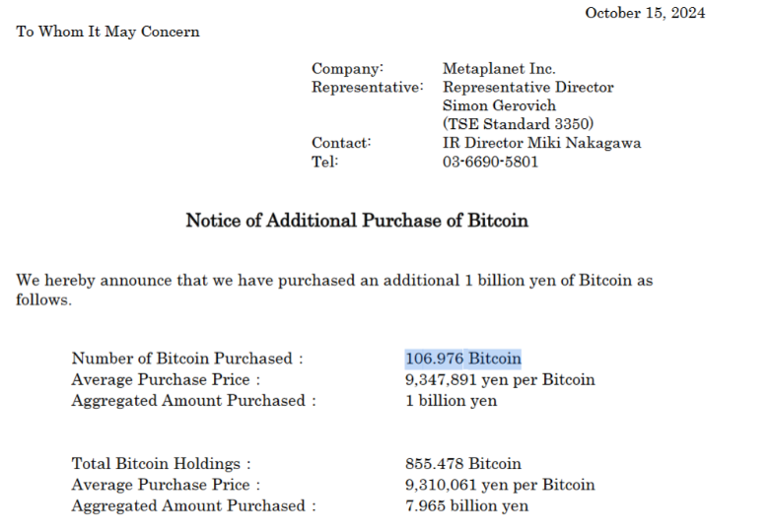The image size is (768, 532).
Task: Click the '855.478 Bitcoin' total holdings value
Action: [462, 463]
